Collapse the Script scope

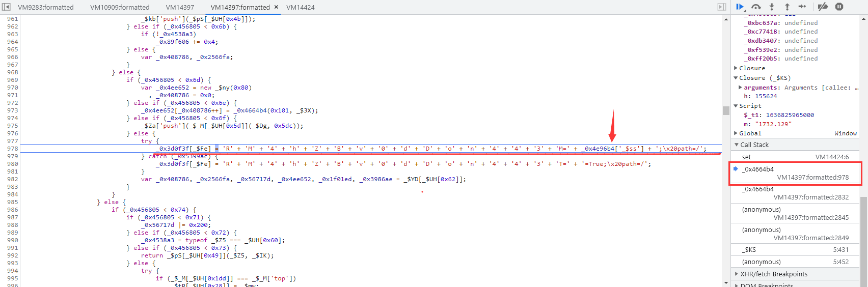[x=736, y=106]
